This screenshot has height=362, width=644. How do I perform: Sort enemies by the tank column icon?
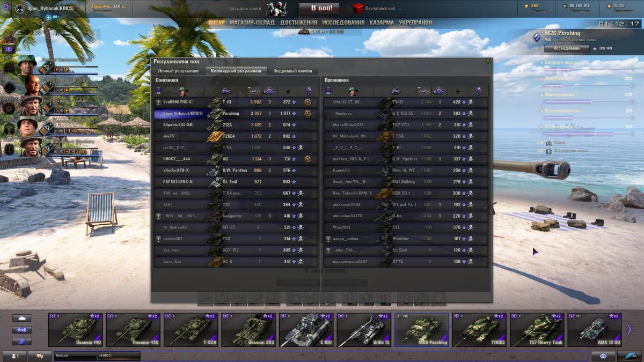coord(396,91)
